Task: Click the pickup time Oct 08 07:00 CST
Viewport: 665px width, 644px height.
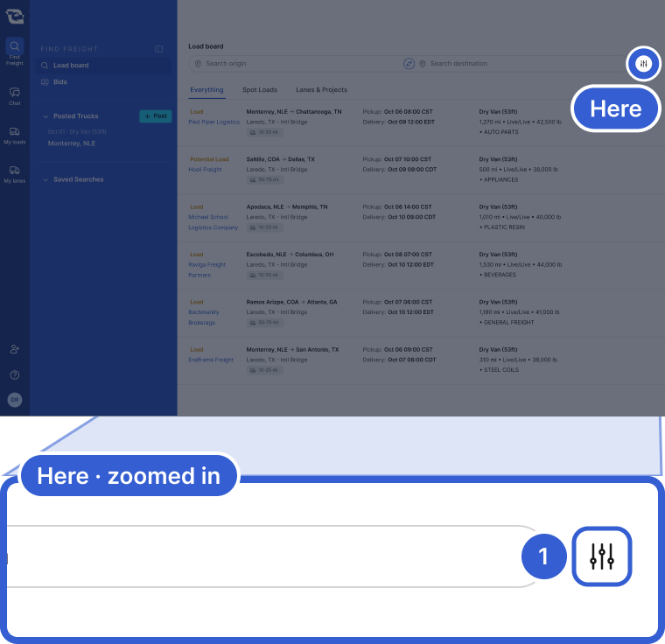Action: point(408,255)
